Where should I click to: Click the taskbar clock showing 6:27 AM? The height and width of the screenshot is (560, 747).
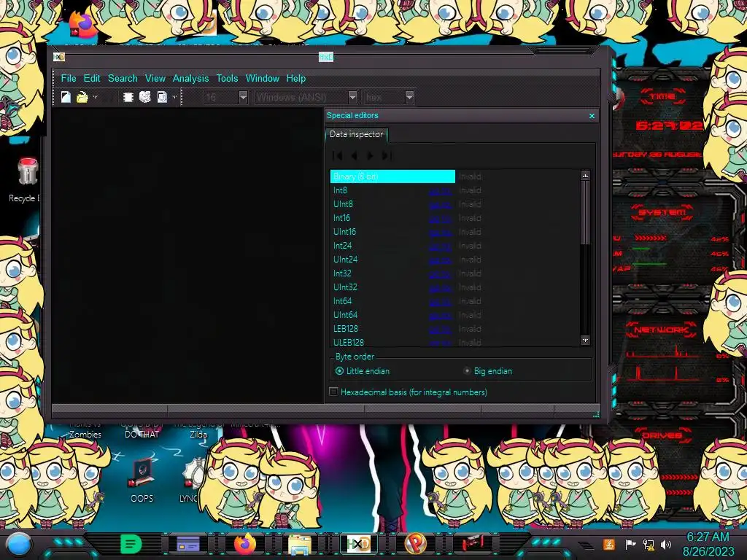click(x=708, y=544)
